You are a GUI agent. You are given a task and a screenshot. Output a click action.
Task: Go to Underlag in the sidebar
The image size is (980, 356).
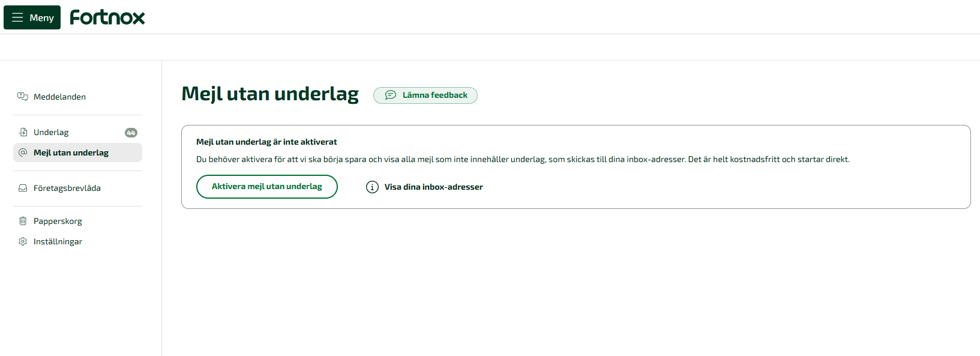[51, 132]
